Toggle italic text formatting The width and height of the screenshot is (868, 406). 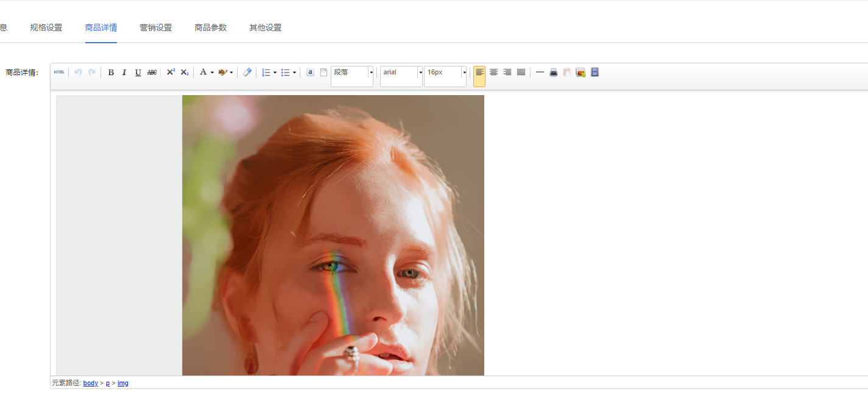coord(124,73)
